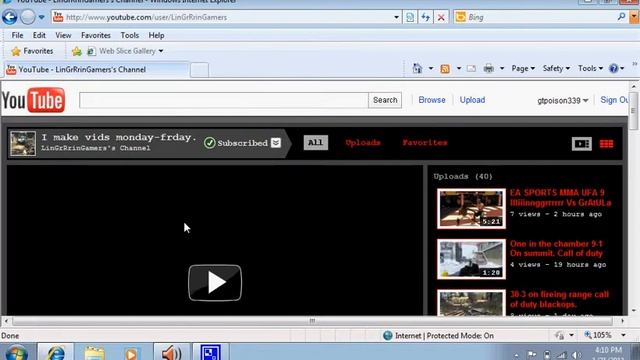The image size is (640, 360).
Task: Open the 30-3 on fireing range title
Action: 559,299
